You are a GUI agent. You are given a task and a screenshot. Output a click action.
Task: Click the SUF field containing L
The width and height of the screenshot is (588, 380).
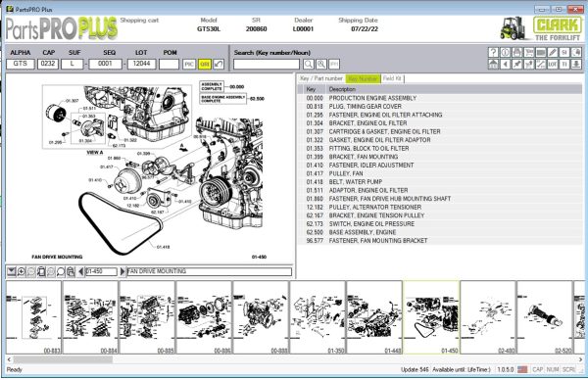[72, 64]
